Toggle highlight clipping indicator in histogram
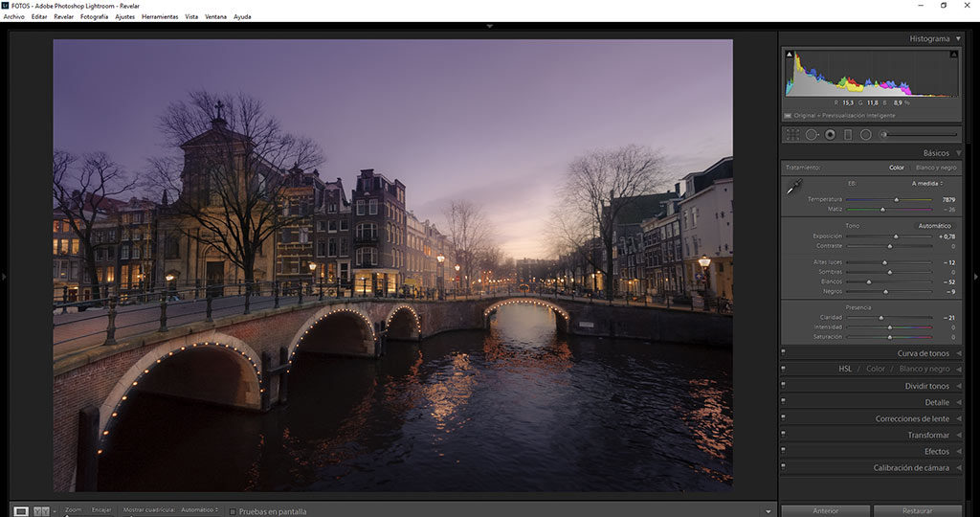This screenshot has width=980, height=517. [953, 55]
